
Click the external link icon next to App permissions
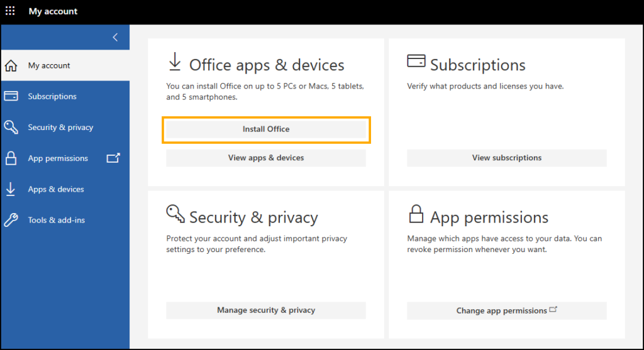coord(113,158)
